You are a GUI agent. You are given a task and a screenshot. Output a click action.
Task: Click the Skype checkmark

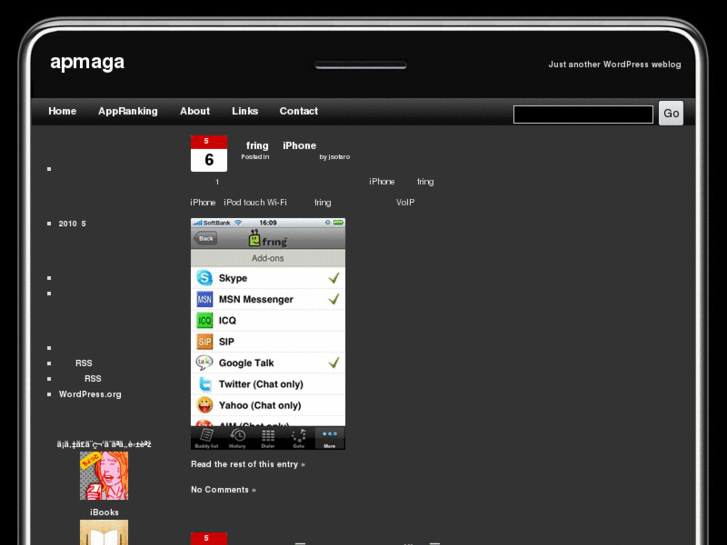point(334,278)
